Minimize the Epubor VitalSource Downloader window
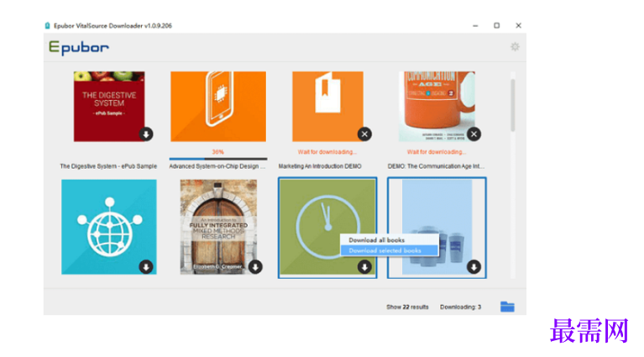 pos(475,25)
